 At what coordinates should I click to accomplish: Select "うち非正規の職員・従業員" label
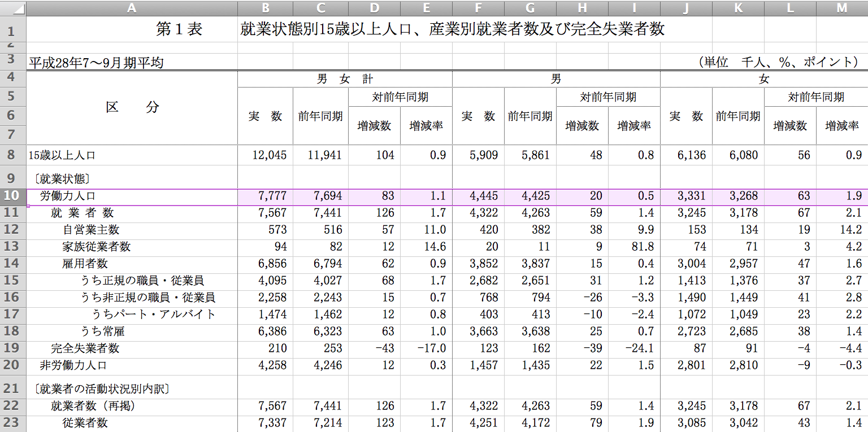(x=148, y=298)
